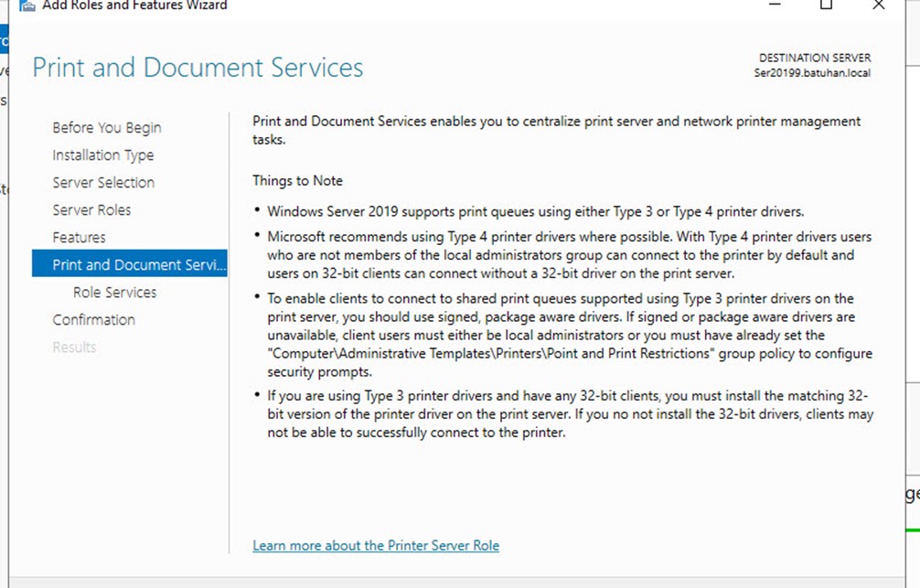
Task: Jump to the Server Roles step
Action: point(91,210)
